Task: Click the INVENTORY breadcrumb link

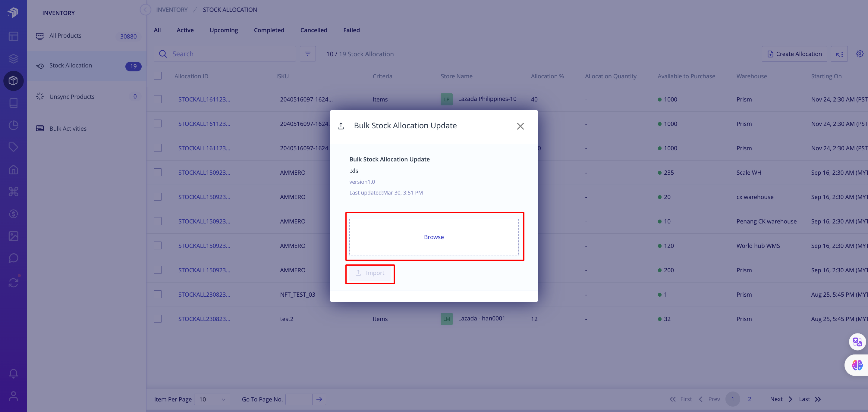Action: click(x=172, y=9)
